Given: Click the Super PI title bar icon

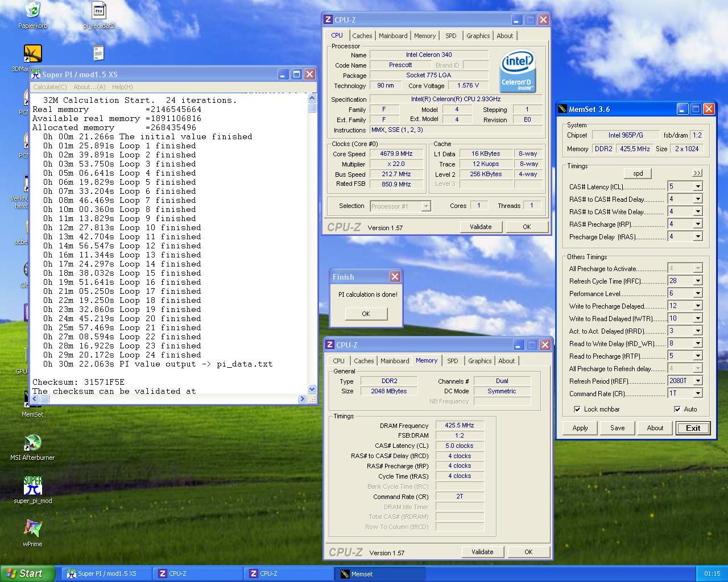Looking at the screenshot, I should (x=36, y=74).
